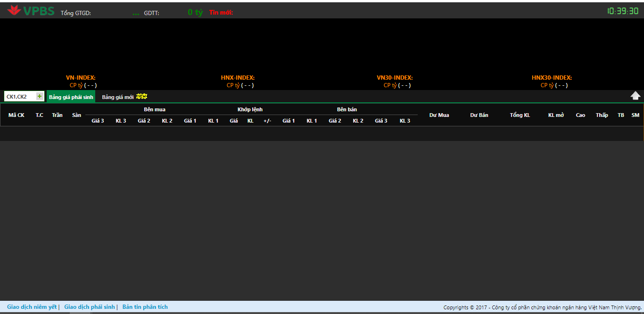
Task: Click the HNX30-INDEX label
Action: pyautogui.click(x=552, y=78)
